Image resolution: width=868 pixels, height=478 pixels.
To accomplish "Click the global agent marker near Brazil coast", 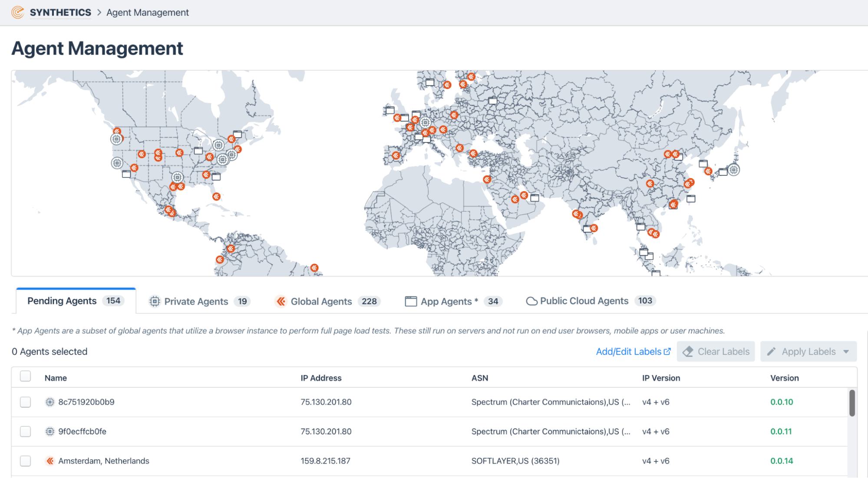I will point(314,268).
